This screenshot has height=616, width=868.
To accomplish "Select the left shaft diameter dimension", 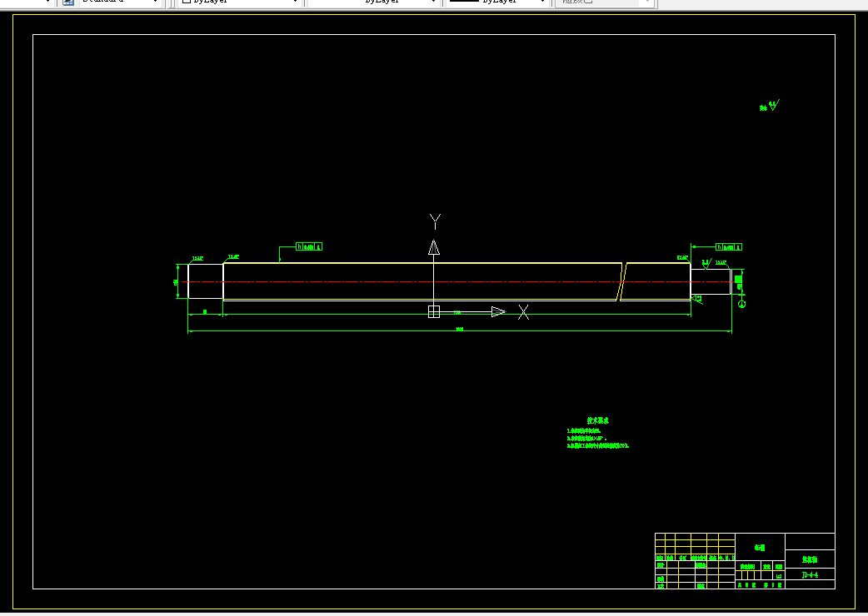I will point(177,282).
